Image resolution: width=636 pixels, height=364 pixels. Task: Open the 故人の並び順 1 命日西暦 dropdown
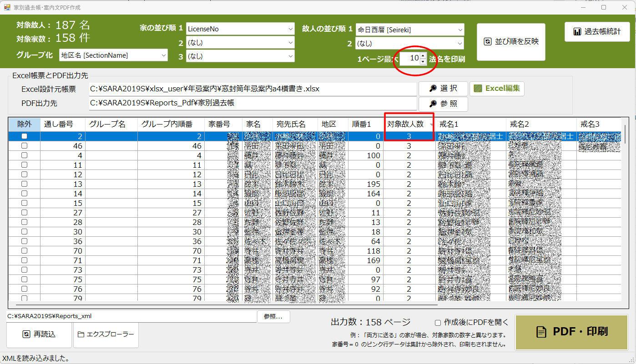coord(410,29)
